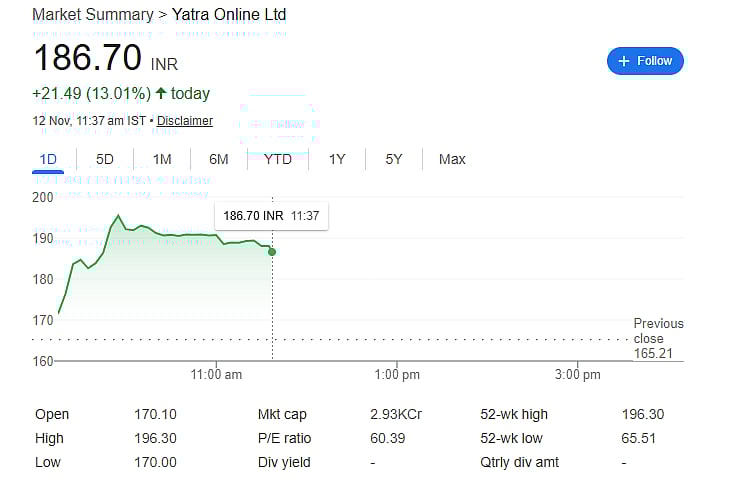This screenshot has width=736, height=492.
Task: Click the green chart data point marker
Action: pyautogui.click(x=272, y=252)
